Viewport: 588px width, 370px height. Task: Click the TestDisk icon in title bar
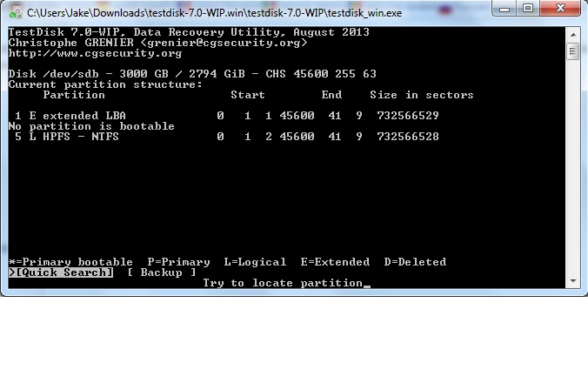click(16, 12)
